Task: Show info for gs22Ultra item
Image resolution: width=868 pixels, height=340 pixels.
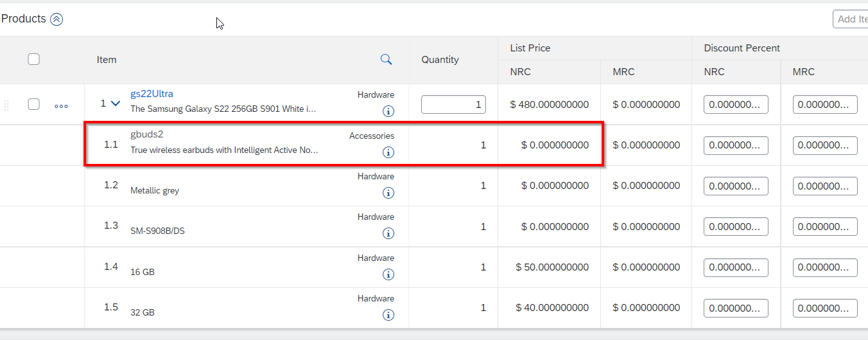Action: click(388, 111)
